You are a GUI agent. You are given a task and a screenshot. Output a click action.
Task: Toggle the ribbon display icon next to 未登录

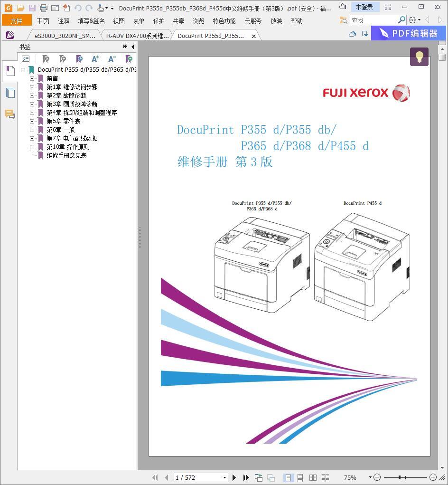coord(388,7)
